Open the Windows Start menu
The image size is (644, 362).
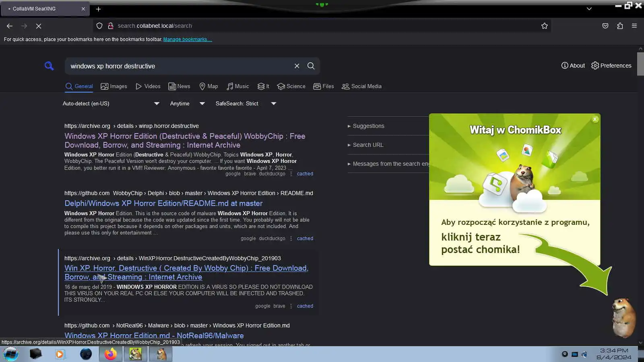(11, 354)
